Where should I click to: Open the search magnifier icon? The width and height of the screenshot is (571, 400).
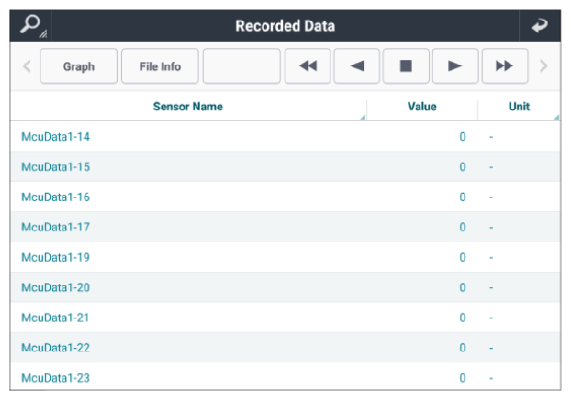[31, 26]
